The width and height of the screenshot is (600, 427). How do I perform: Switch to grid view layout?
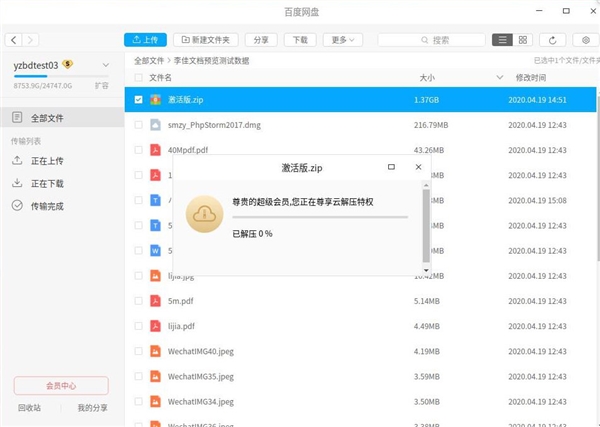coord(523,40)
